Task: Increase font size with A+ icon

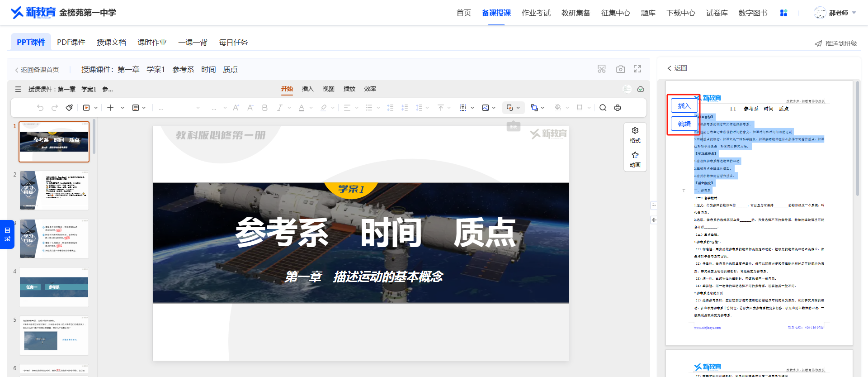Action: (x=236, y=108)
